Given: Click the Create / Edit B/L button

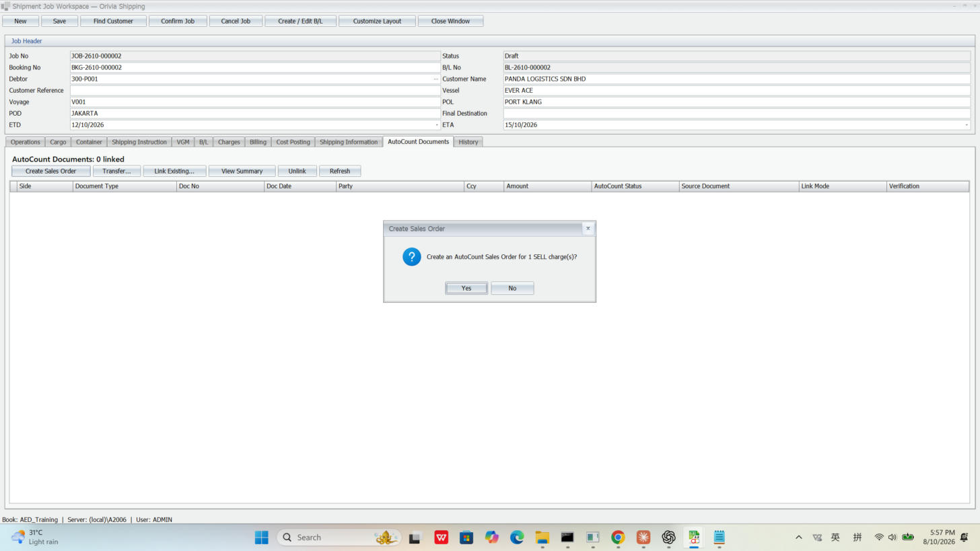Looking at the screenshot, I should tap(300, 21).
